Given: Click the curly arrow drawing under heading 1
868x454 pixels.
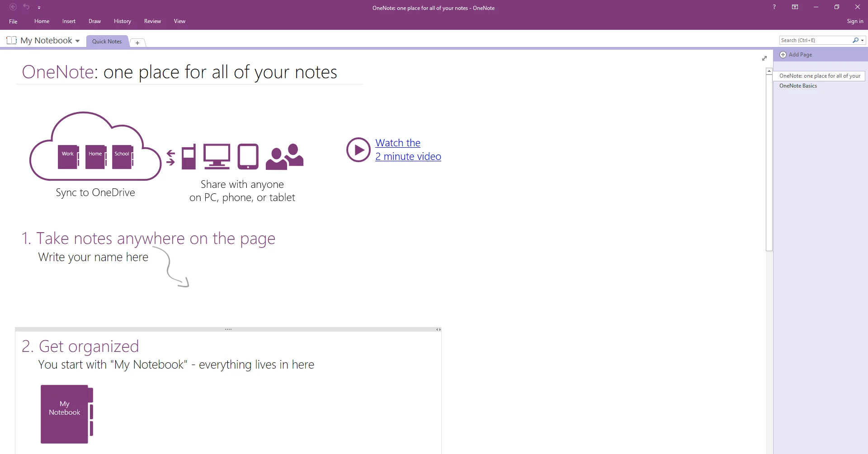Looking at the screenshot, I should coord(171,267).
